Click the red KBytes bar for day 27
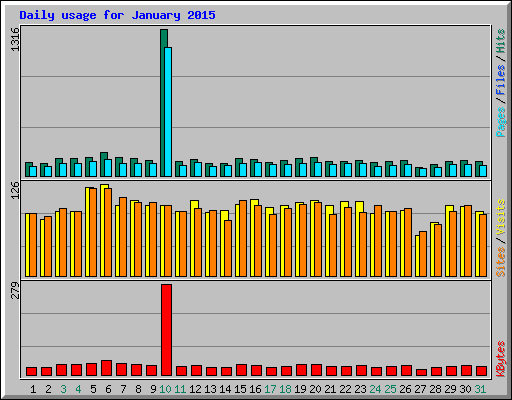This screenshot has width=512, height=400. point(421,372)
